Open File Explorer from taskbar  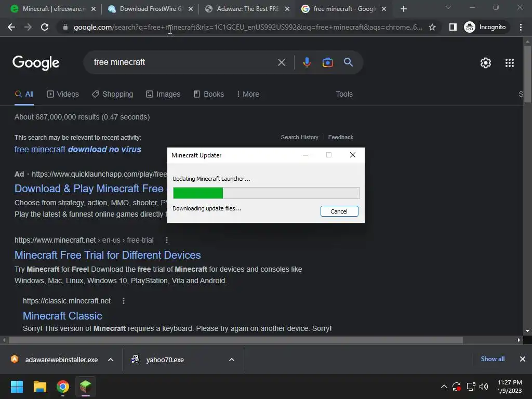[39, 387]
